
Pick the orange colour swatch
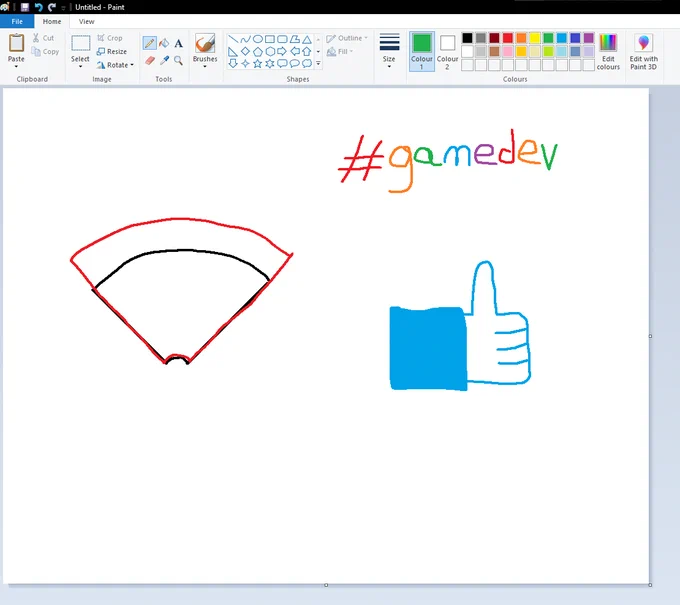coord(521,38)
